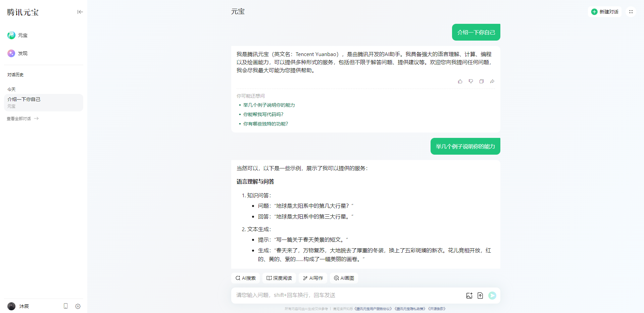Click the 今天 date group label

pos(11,89)
